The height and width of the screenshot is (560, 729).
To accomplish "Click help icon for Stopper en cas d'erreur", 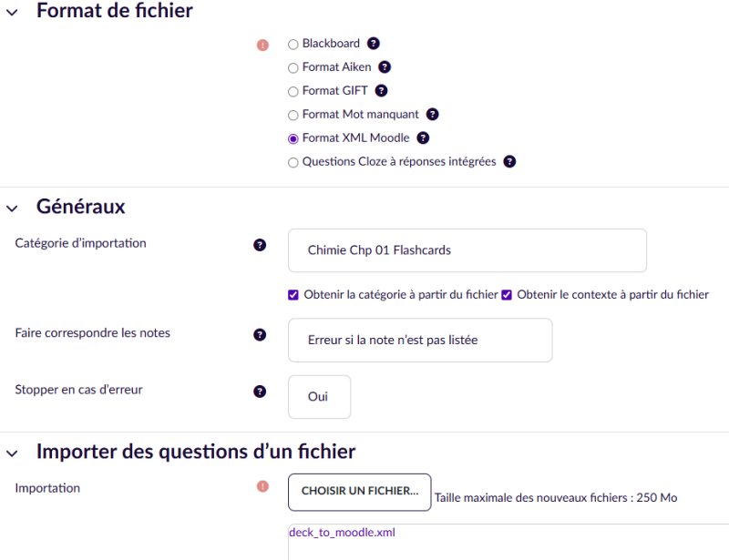I will point(260,392).
